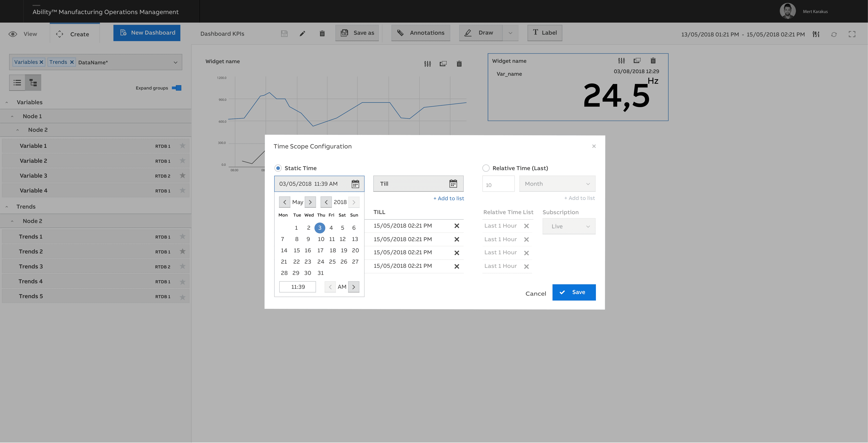
Task: Click the refresh icon in top bar
Action: tap(834, 34)
